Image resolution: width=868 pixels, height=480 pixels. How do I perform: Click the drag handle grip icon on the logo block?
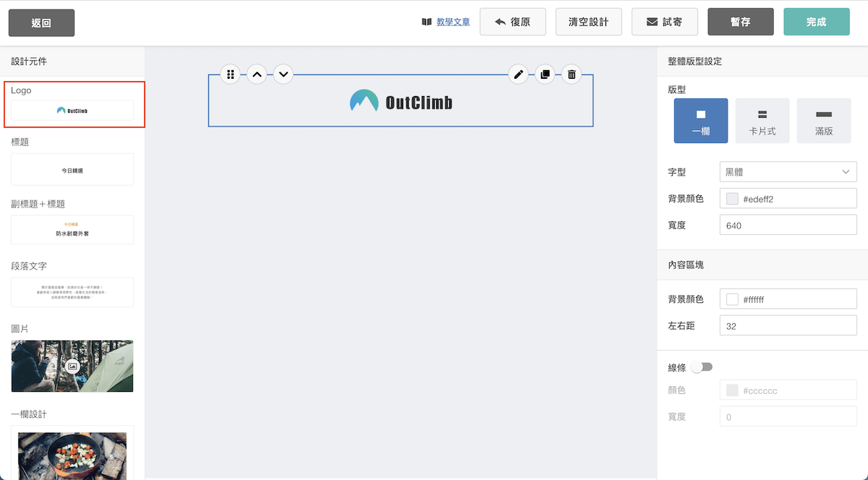click(230, 74)
